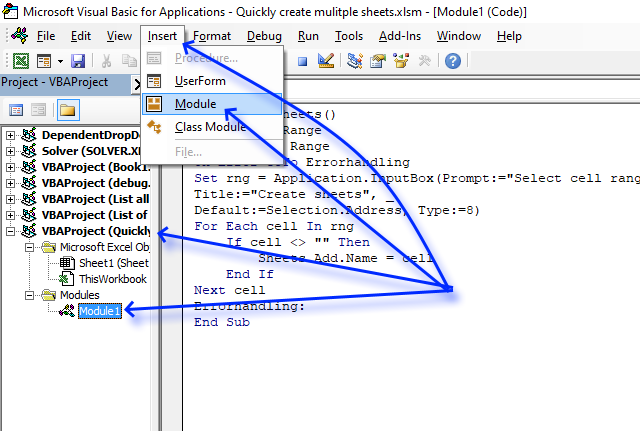Save the workbook with the floppy disk icon

[78, 61]
